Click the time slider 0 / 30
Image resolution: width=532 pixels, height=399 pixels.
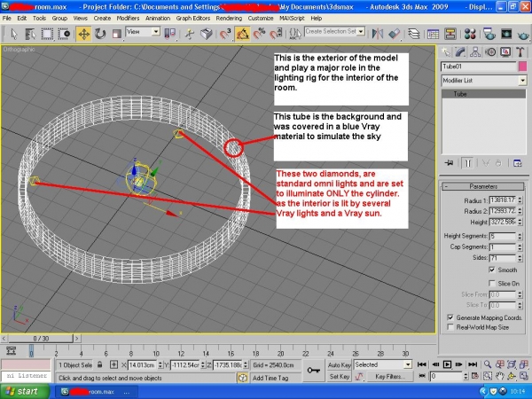(x=41, y=339)
